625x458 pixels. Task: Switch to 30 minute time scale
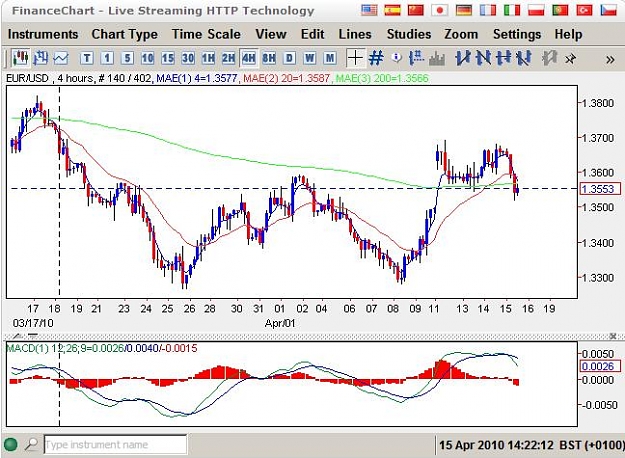[x=188, y=59]
